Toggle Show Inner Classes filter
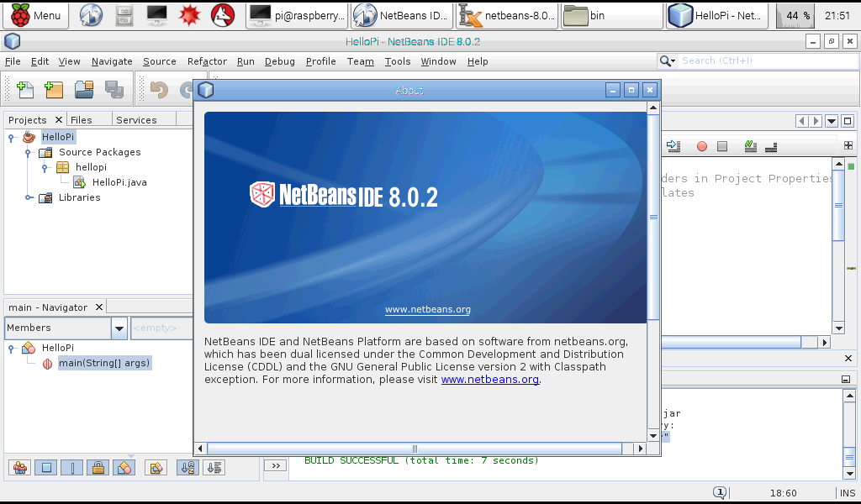Screen dimensions: 861x504 tap(124, 468)
